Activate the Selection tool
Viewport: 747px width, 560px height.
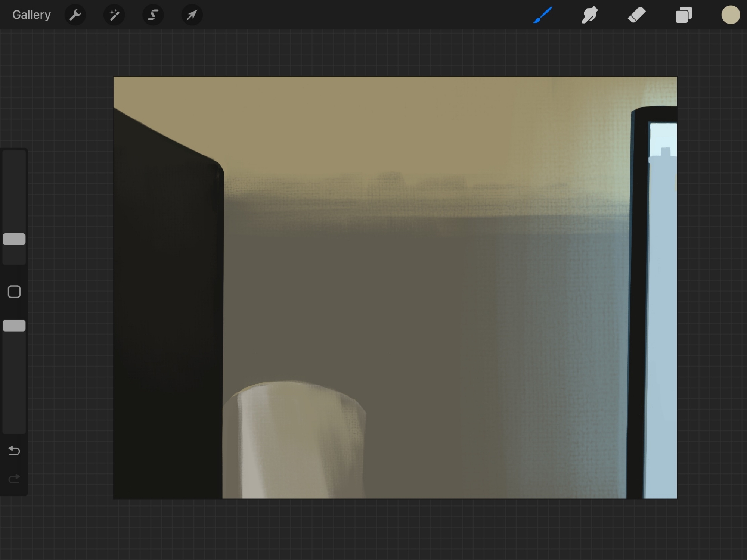pos(153,15)
